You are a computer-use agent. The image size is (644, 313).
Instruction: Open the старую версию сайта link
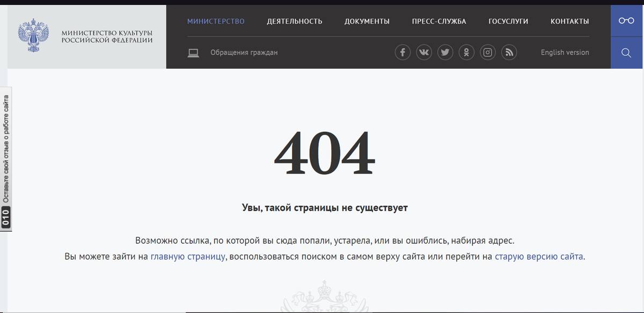tap(539, 257)
